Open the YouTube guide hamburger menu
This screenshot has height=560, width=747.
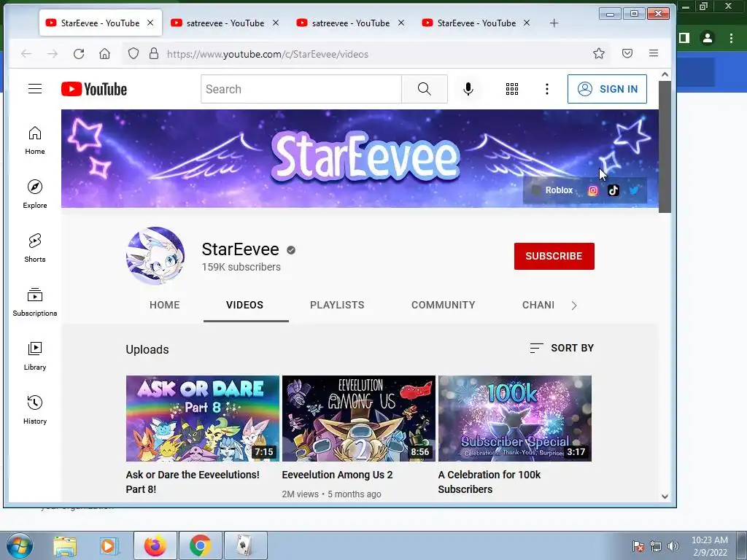(35, 89)
